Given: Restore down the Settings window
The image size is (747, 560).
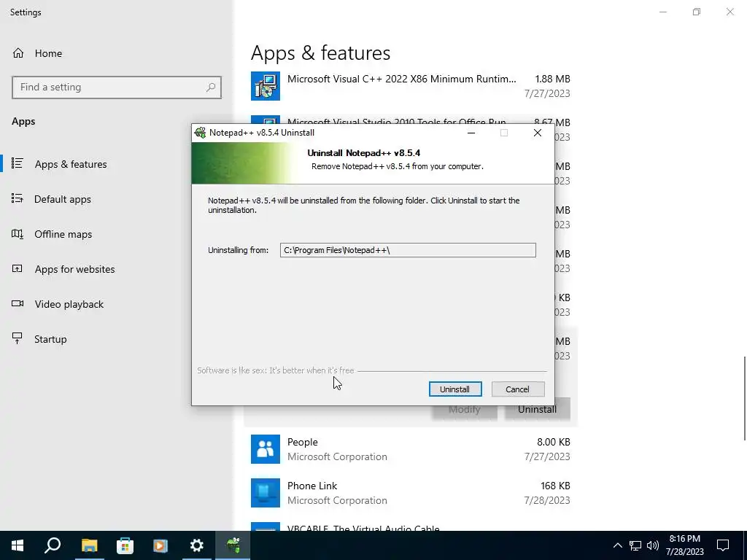Looking at the screenshot, I should coord(697,12).
